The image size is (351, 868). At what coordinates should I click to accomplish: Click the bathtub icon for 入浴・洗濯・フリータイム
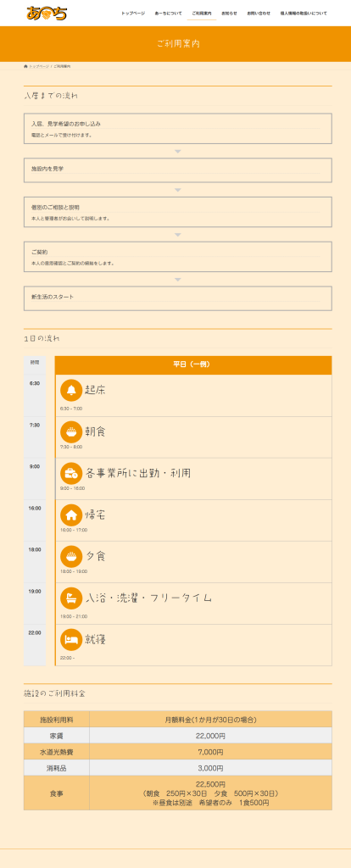coord(71,598)
